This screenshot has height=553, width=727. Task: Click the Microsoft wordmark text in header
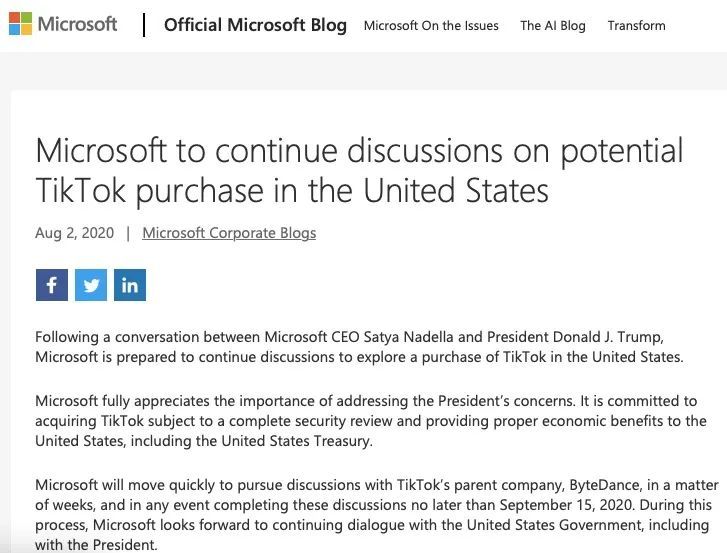coord(77,24)
